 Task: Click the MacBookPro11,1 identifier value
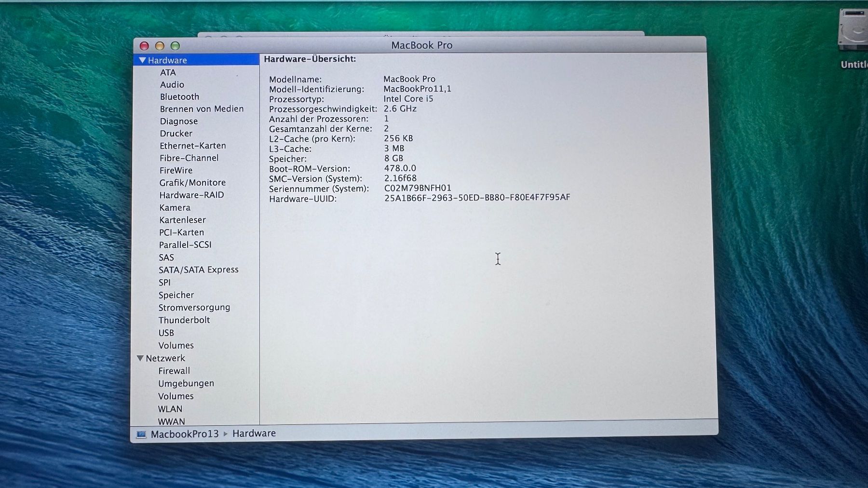[418, 89]
